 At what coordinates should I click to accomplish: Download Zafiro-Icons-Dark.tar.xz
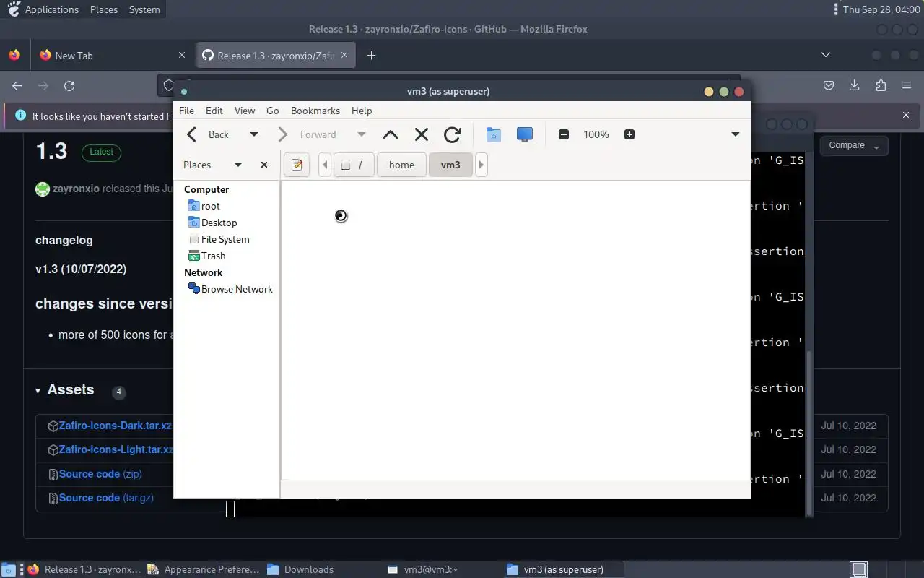[115, 426]
